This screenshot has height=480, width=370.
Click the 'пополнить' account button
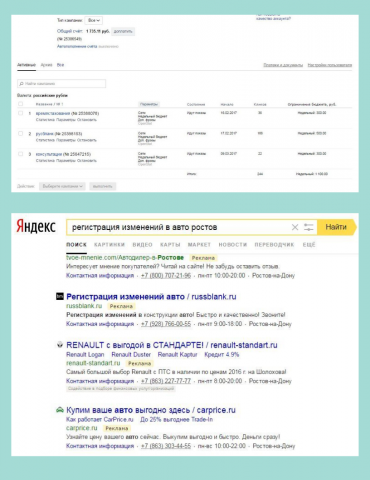click(123, 31)
